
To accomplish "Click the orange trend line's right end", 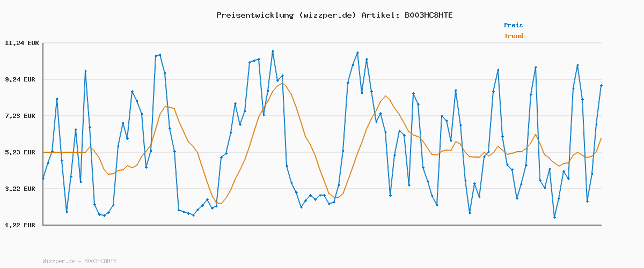I will [x=601, y=139].
